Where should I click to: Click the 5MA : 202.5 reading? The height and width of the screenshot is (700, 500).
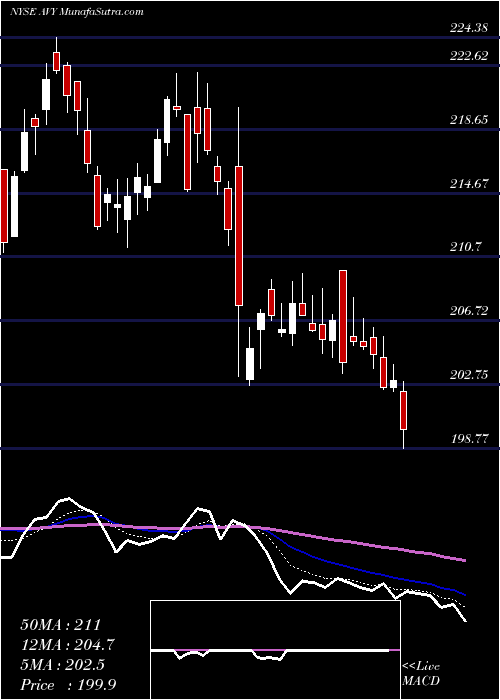[x=62, y=665]
